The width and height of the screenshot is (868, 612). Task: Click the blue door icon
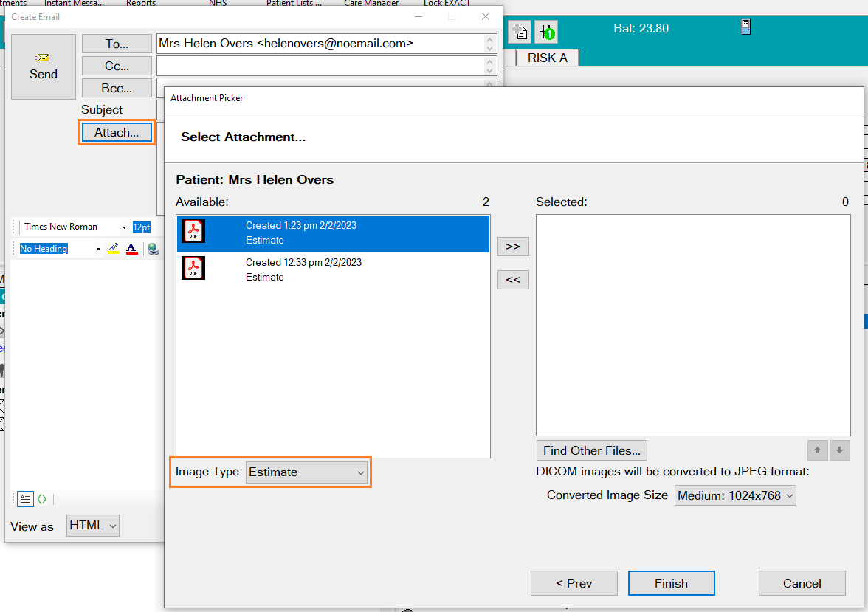click(745, 27)
